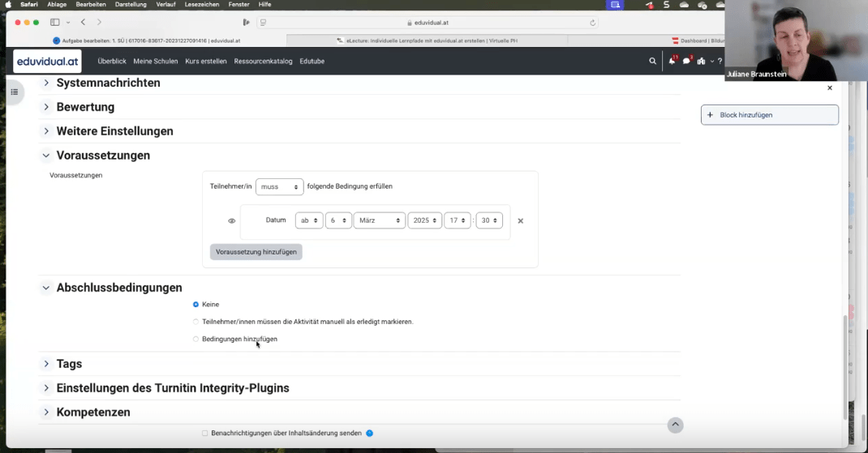Screen dimensions: 868x453
Task: Close the block drawer with the X
Action: [829, 88]
